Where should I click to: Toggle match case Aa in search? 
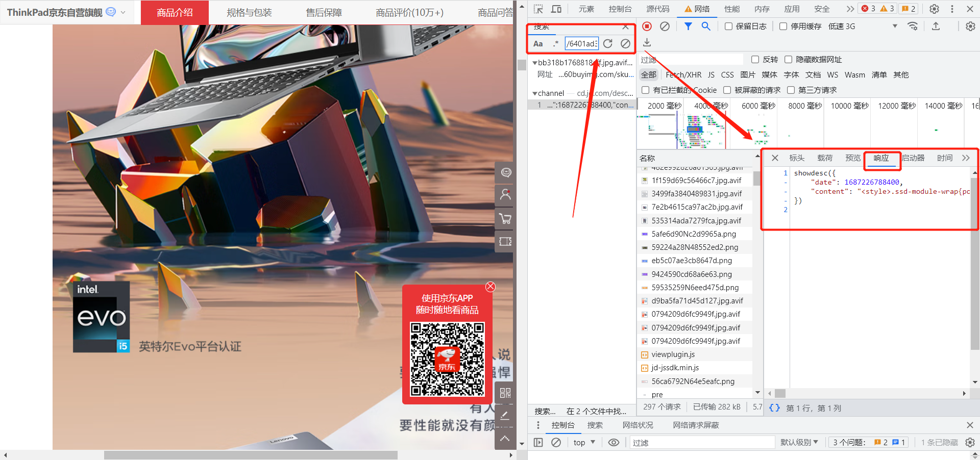(x=538, y=44)
